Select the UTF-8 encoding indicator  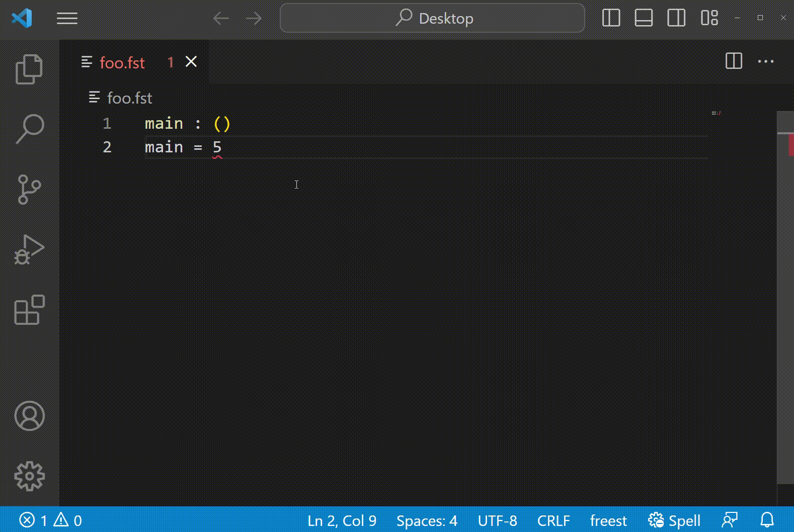coord(497,520)
